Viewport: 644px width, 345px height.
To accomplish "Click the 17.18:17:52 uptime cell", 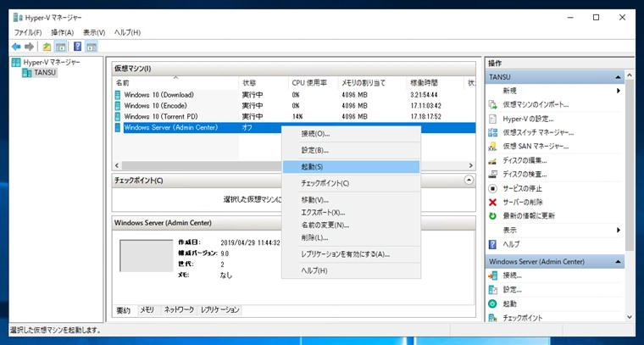I will point(426,117).
